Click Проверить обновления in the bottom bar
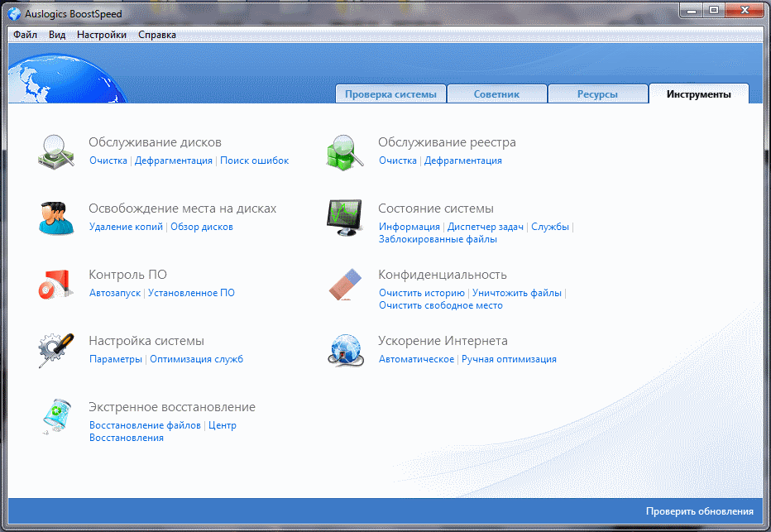Screen dimensions: 771x532 [699, 511]
